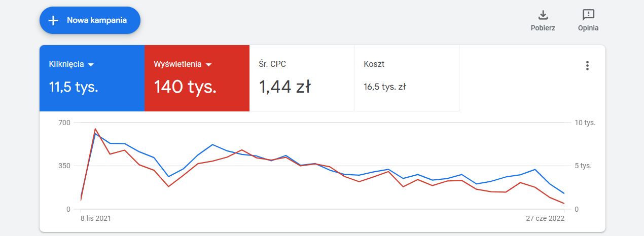Select the Śr. CPC metric card
Screen dimensions: 644x236
pyautogui.click(x=302, y=78)
